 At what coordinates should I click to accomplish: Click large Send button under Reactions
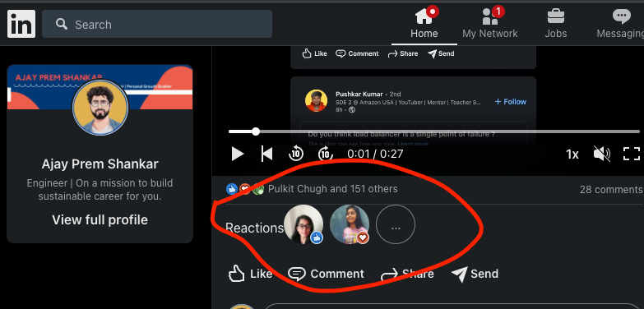coord(475,274)
